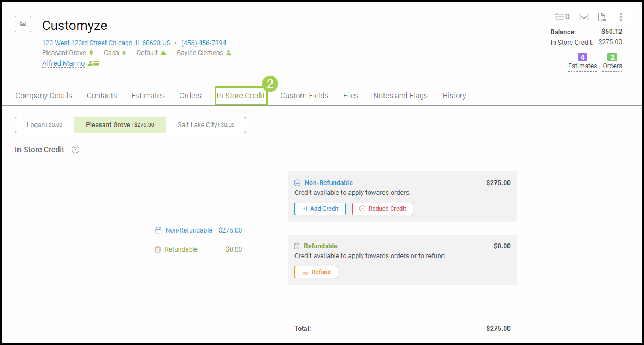Switch to the Files tab
This screenshot has width=644, height=345.
(x=351, y=96)
